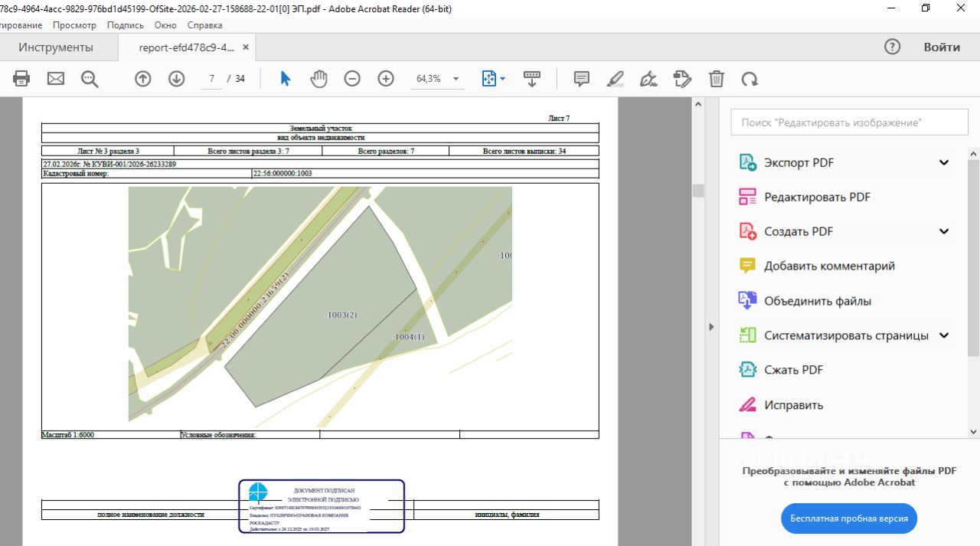The height and width of the screenshot is (546, 980).
Task: Click the Бесплатная пробная версия button
Action: click(x=849, y=518)
